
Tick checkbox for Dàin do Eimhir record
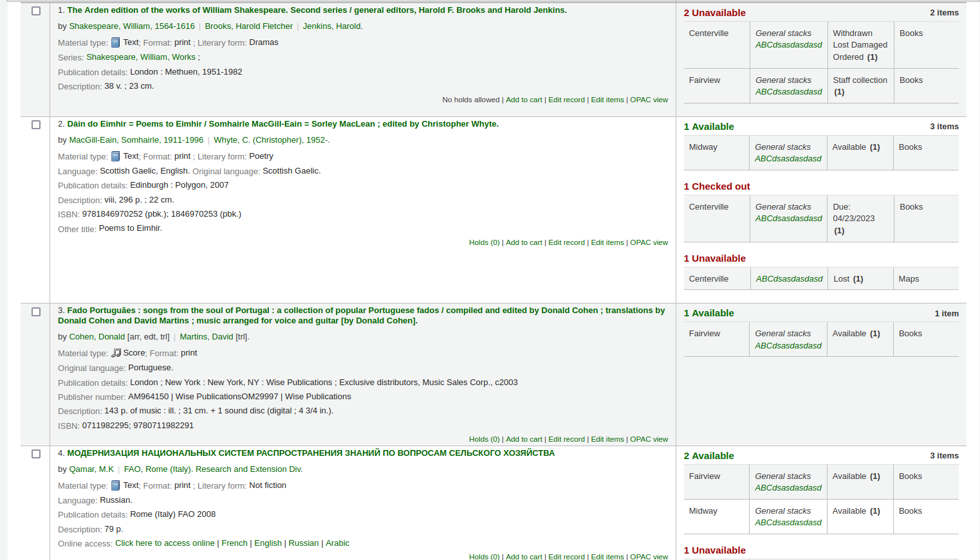(x=36, y=125)
